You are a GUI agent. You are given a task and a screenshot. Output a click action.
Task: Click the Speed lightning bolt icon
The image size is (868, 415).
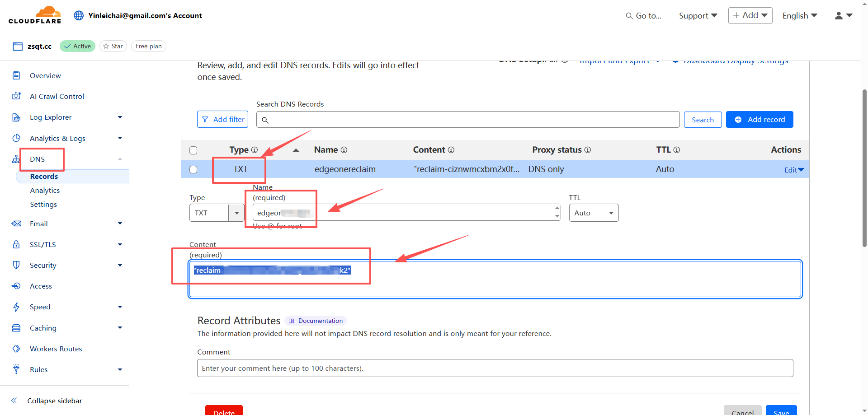tap(16, 307)
